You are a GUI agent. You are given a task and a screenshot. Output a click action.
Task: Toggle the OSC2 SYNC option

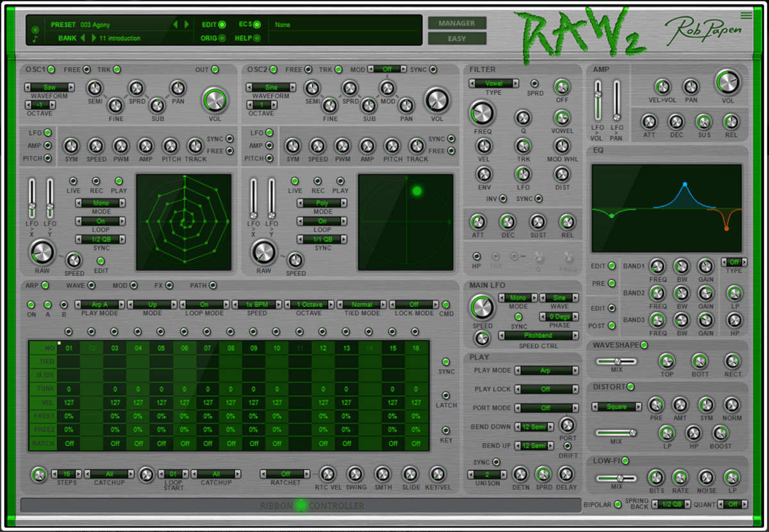(x=433, y=69)
